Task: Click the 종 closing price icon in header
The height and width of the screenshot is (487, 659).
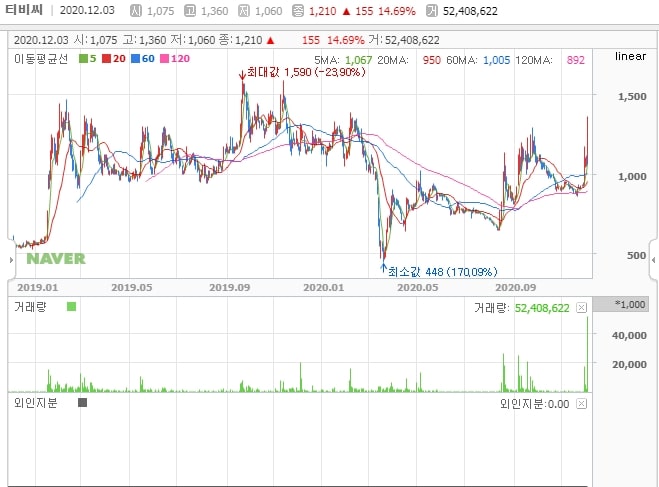Action: click(x=298, y=11)
